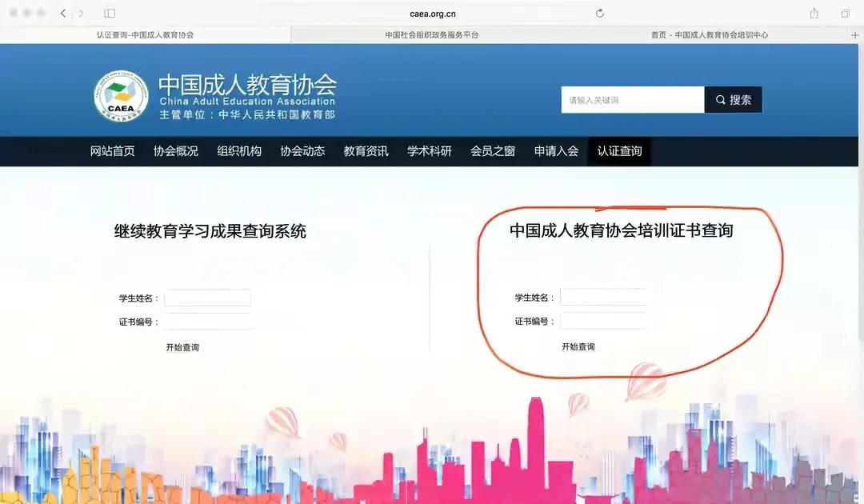
Task: Click the browser forward arrow
Action: (80, 13)
